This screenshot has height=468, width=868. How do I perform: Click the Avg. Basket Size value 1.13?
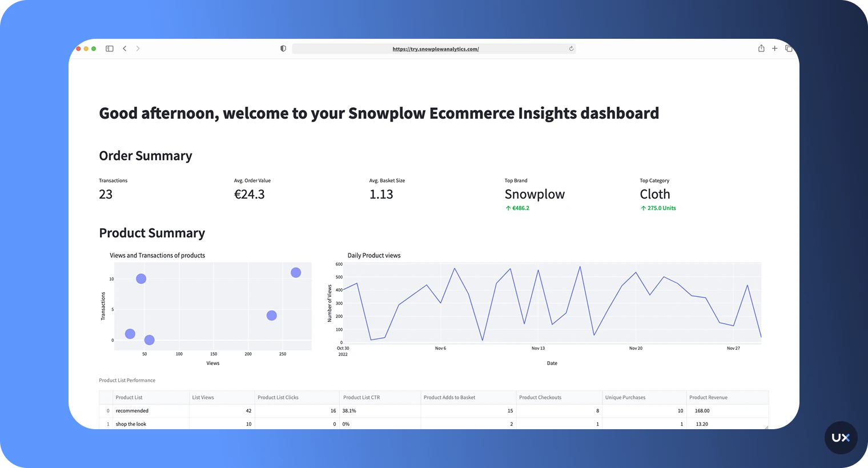381,195
